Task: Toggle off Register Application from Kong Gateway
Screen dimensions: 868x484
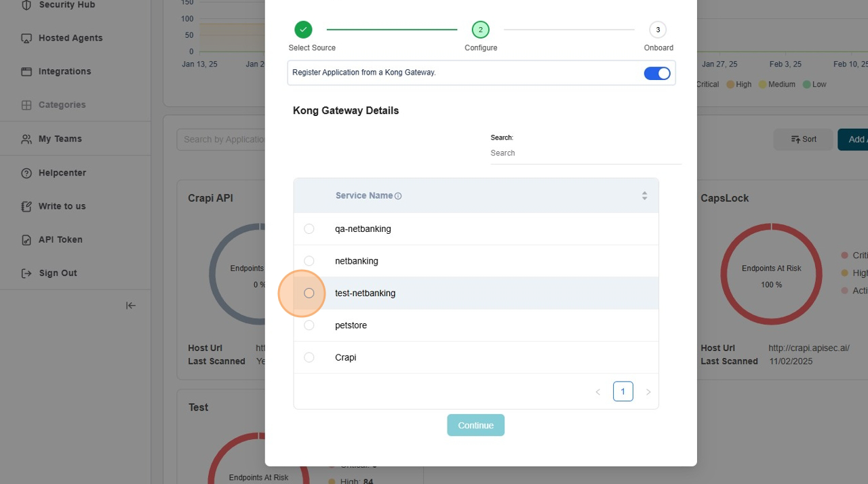Action: pyautogui.click(x=656, y=73)
